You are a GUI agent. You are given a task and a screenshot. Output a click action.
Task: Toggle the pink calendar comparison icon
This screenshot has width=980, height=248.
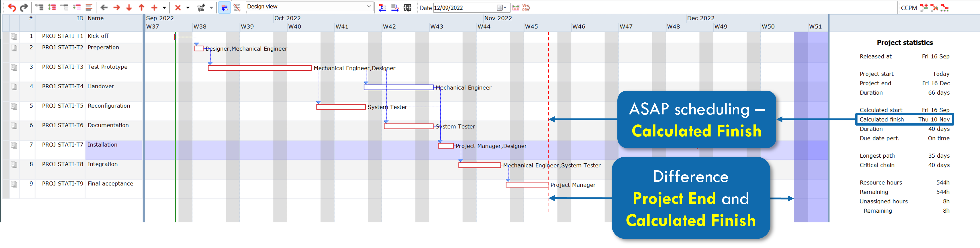[515, 8]
